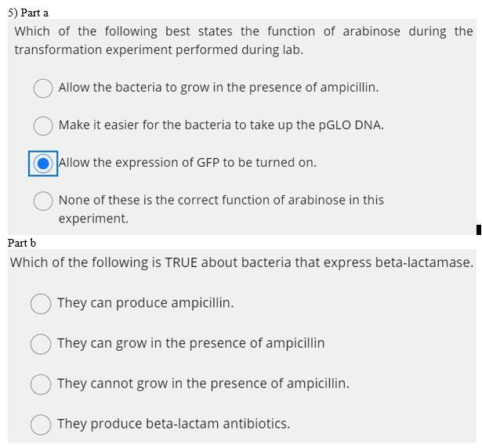Image resolution: width=482 pixels, height=448 pixels.
Task: Click the 'Allow the expression of GFP' answer text
Action: pos(187,163)
